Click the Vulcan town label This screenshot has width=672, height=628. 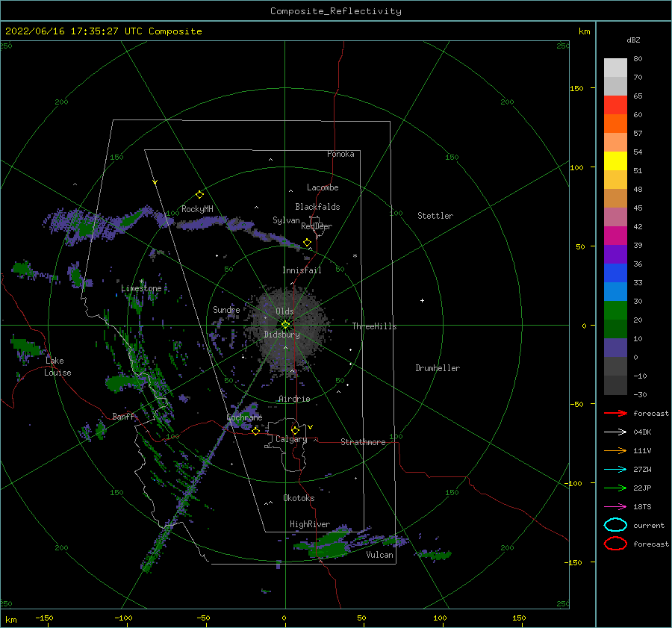click(379, 555)
